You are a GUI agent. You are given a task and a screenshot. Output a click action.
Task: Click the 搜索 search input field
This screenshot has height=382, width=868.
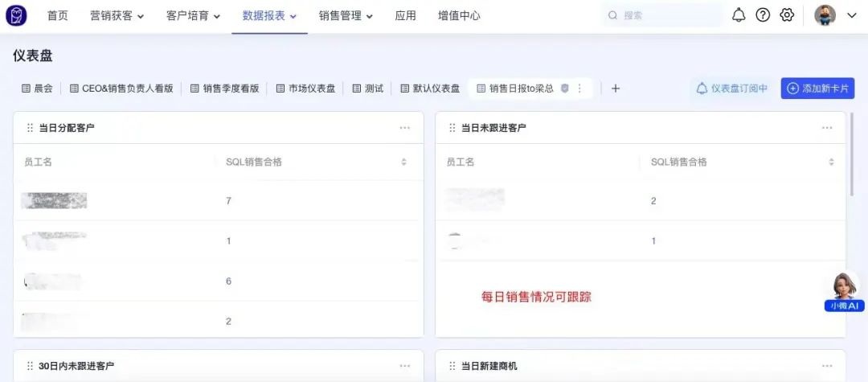click(663, 15)
